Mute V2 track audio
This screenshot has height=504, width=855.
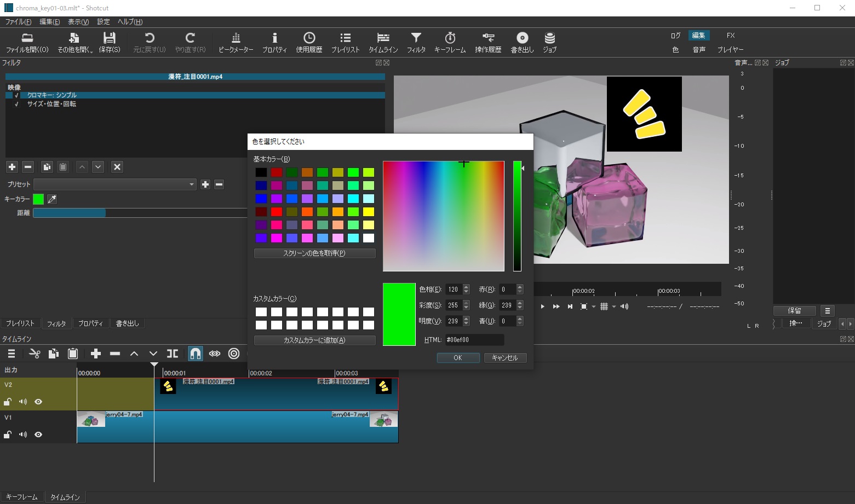23,402
